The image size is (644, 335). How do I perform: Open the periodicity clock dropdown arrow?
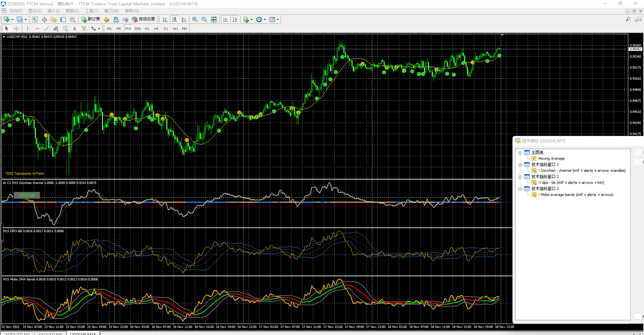[265, 19]
